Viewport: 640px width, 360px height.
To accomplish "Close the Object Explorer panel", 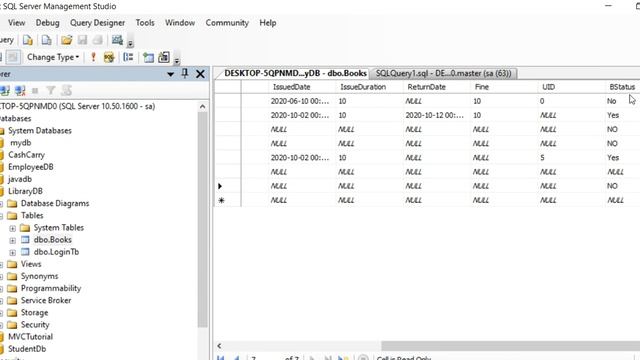I will (x=200, y=74).
